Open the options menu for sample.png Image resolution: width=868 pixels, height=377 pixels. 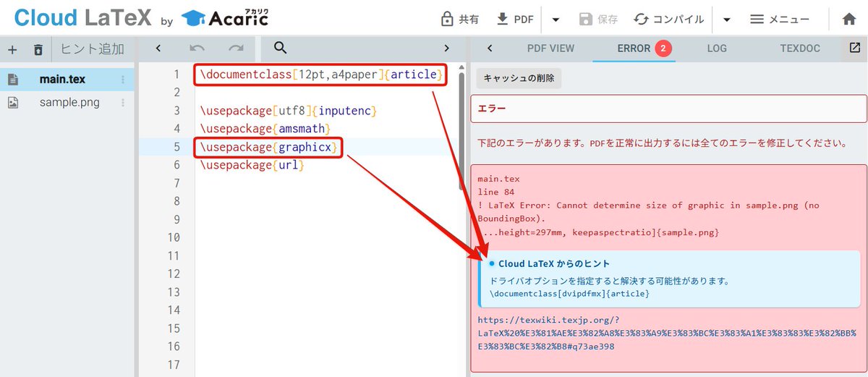[122, 102]
